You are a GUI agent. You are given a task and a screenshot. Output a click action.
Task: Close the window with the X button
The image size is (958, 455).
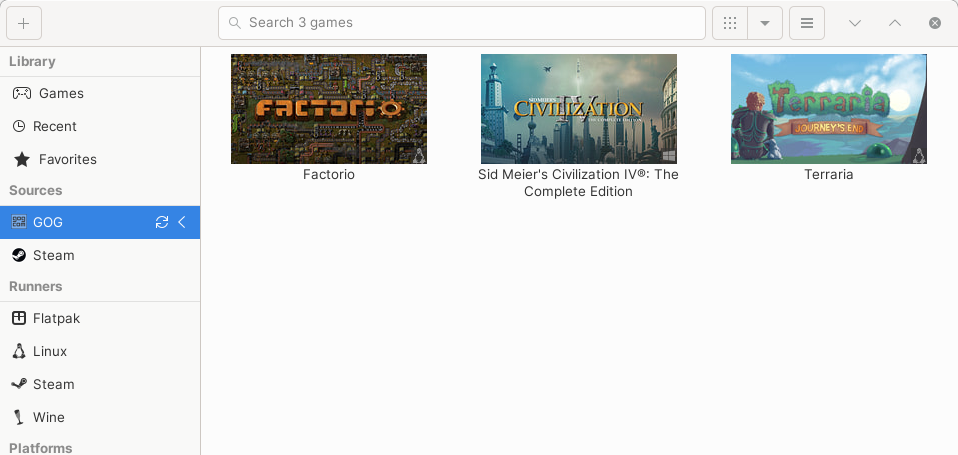[x=935, y=23]
